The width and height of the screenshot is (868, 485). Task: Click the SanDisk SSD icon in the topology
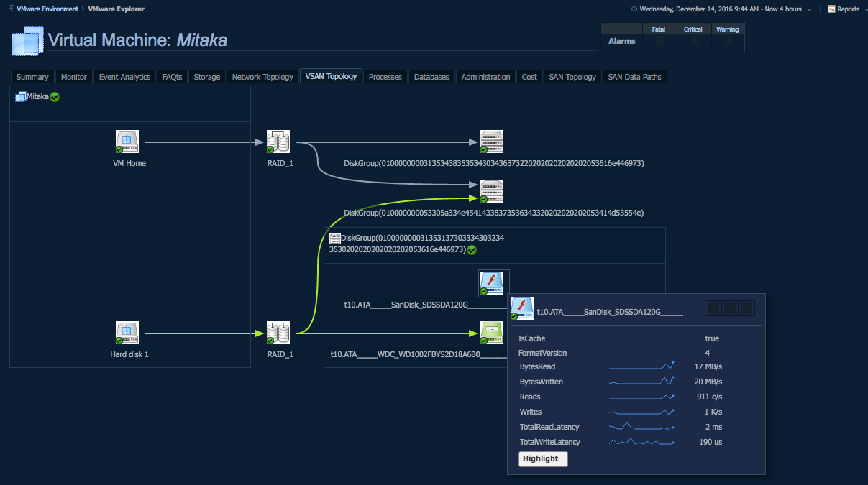[491, 282]
